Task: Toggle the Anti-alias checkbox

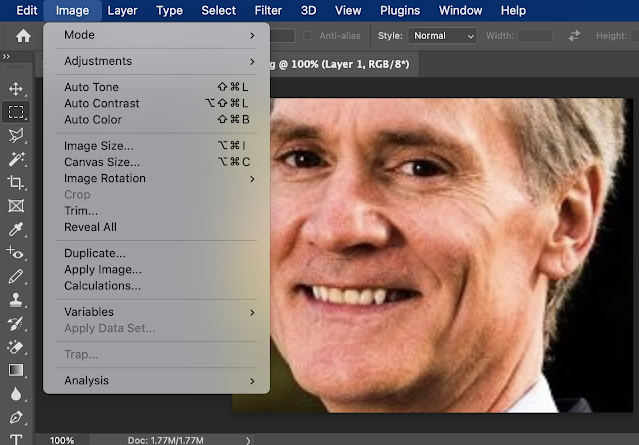Action: (x=308, y=36)
